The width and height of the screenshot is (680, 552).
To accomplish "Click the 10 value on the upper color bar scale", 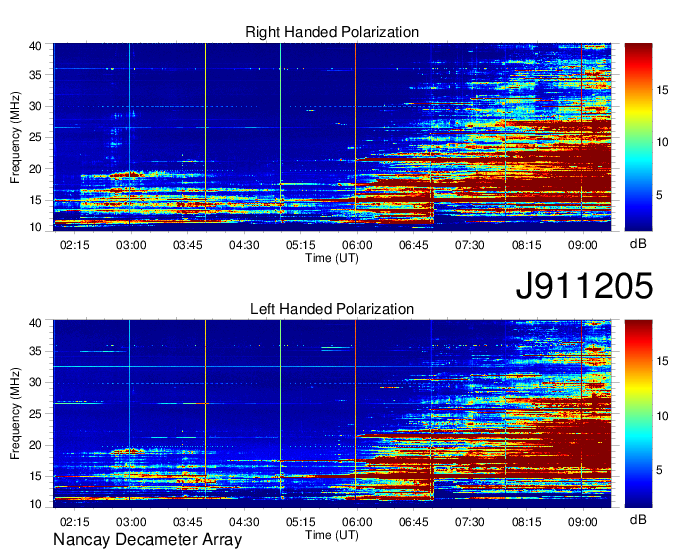I will coord(662,142).
